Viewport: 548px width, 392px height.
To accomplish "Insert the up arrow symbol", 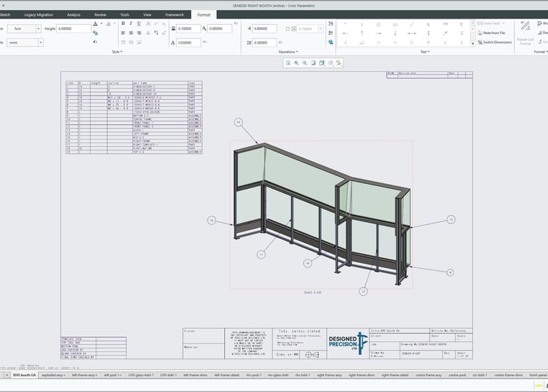I will coord(362,33).
